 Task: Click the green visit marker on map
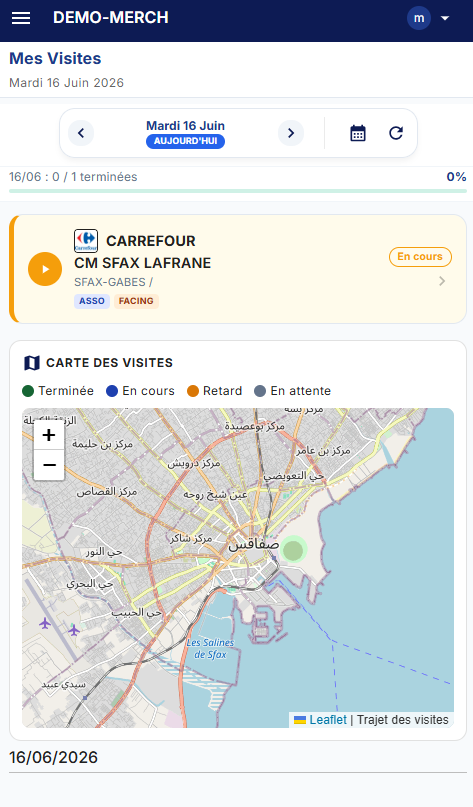coord(293,550)
